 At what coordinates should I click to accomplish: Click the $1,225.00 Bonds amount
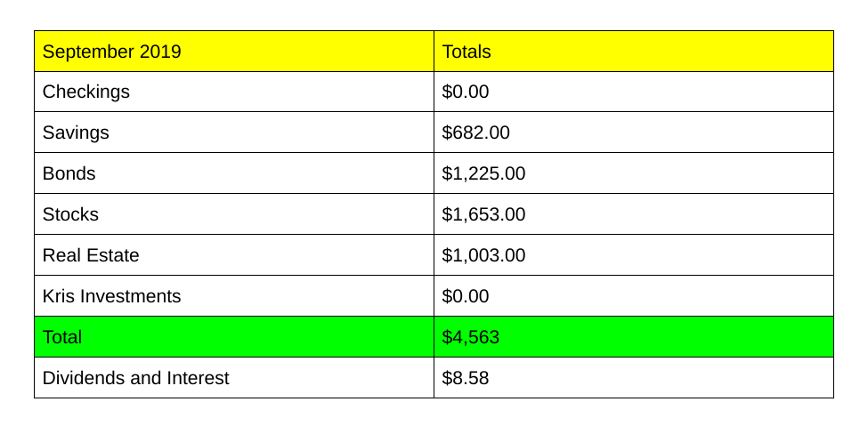(483, 173)
